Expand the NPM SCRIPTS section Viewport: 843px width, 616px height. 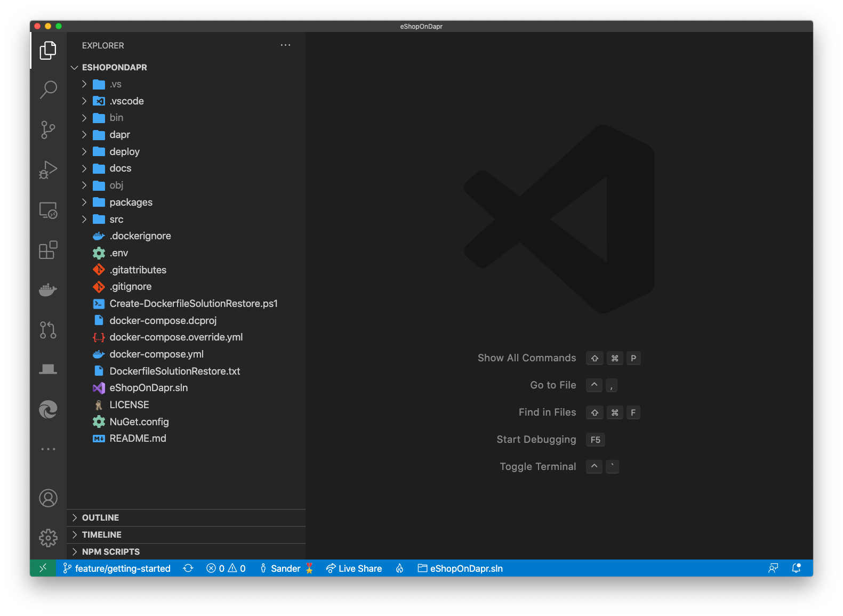tap(186, 552)
